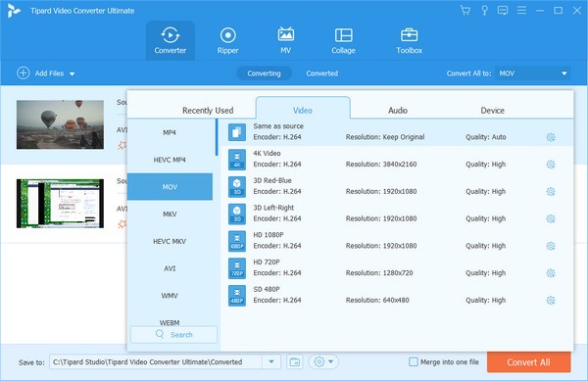
Task: Open settings gear for HD 1080P
Action: point(551,246)
